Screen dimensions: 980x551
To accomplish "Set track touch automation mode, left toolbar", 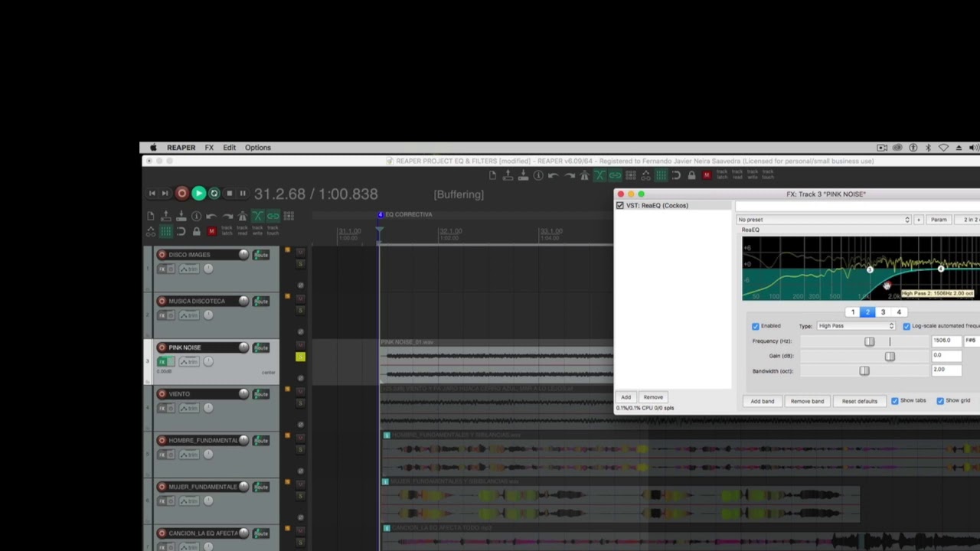I will click(x=273, y=231).
